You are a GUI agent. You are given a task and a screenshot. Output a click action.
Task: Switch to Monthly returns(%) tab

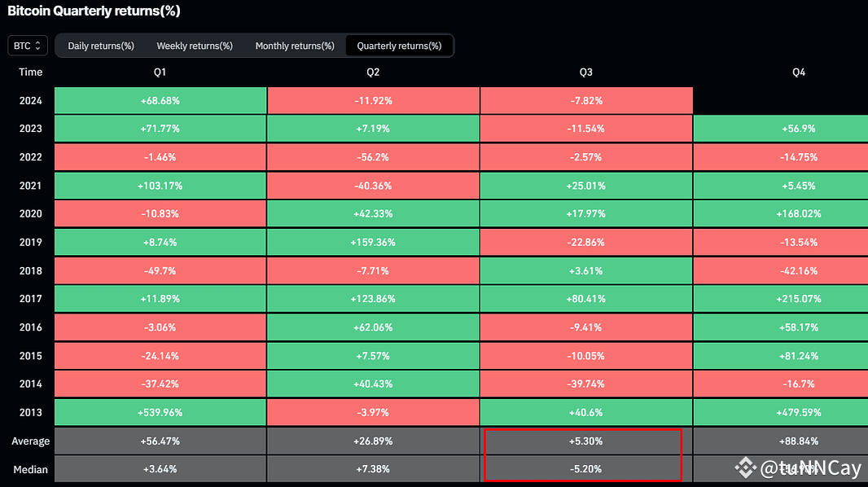point(295,46)
